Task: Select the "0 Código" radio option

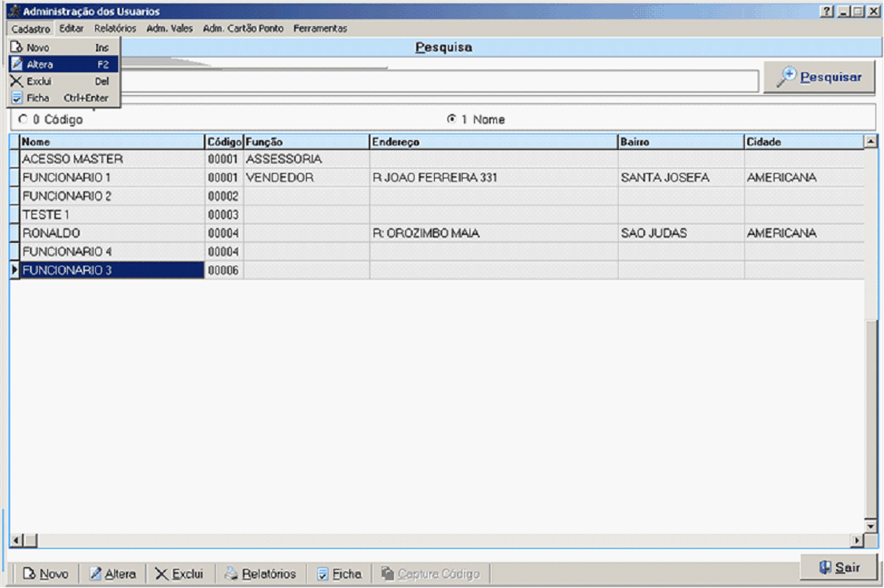Action: tap(23, 119)
